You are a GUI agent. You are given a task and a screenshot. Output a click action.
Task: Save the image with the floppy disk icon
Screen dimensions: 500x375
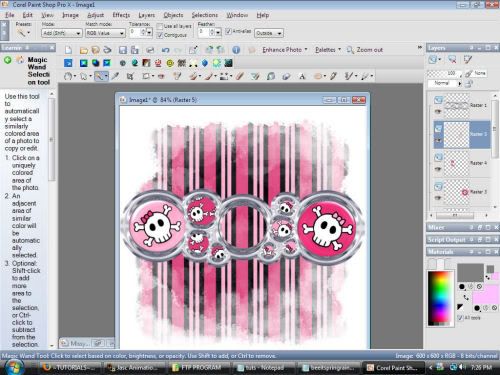[123, 50]
